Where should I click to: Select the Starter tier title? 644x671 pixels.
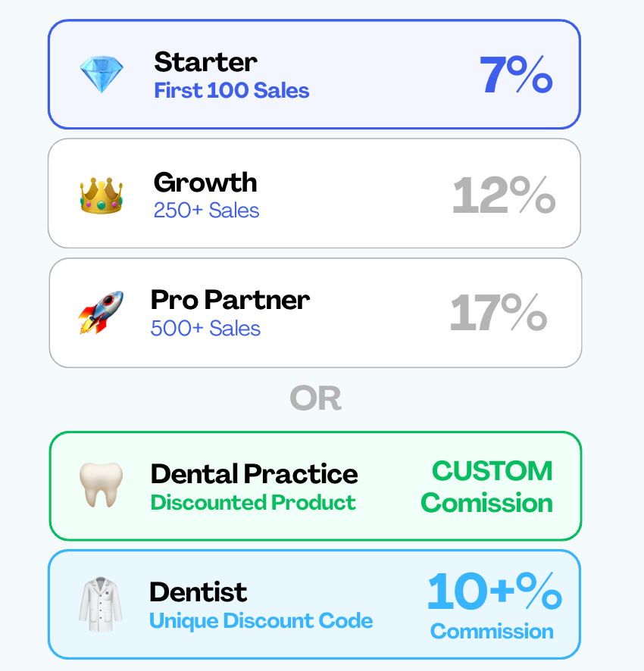pos(205,61)
